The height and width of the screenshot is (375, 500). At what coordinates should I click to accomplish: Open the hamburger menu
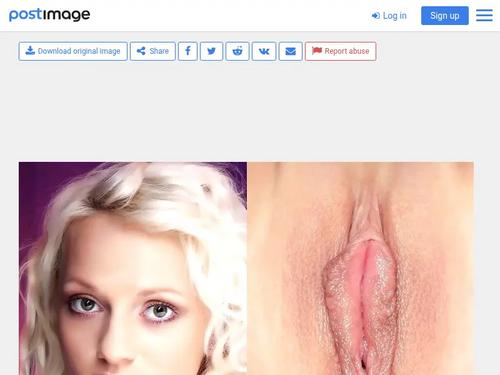coord(484,15)
